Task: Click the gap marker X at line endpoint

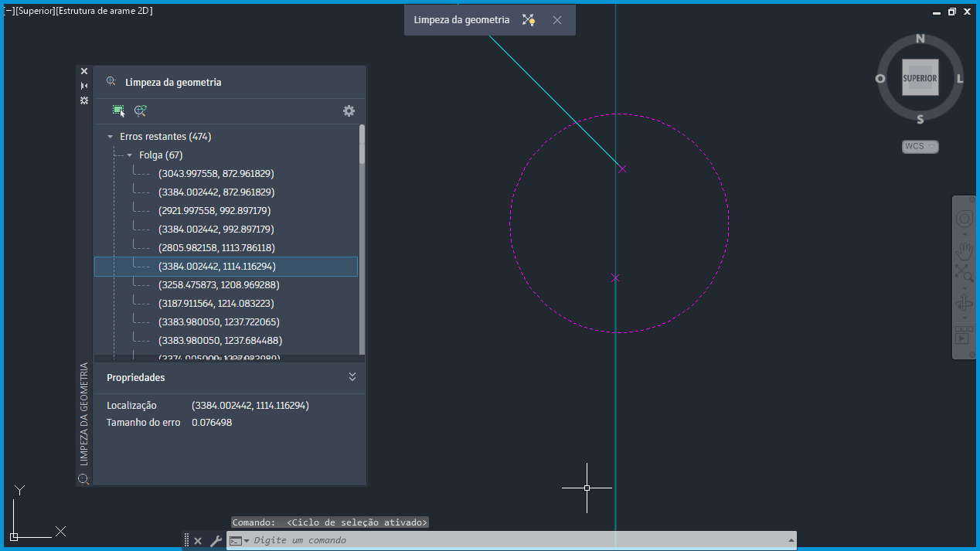Action: (x=622, y=168)
